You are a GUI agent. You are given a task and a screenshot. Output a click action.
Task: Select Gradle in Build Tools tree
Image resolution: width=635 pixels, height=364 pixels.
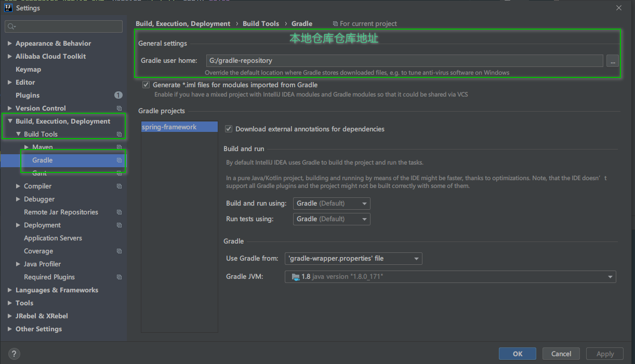click(43, 160)
